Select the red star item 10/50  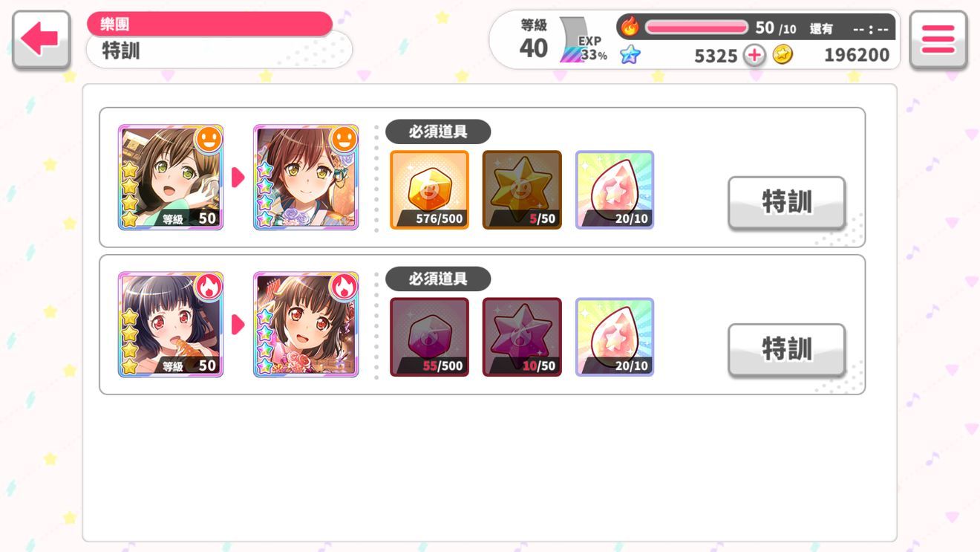(522, 337)
